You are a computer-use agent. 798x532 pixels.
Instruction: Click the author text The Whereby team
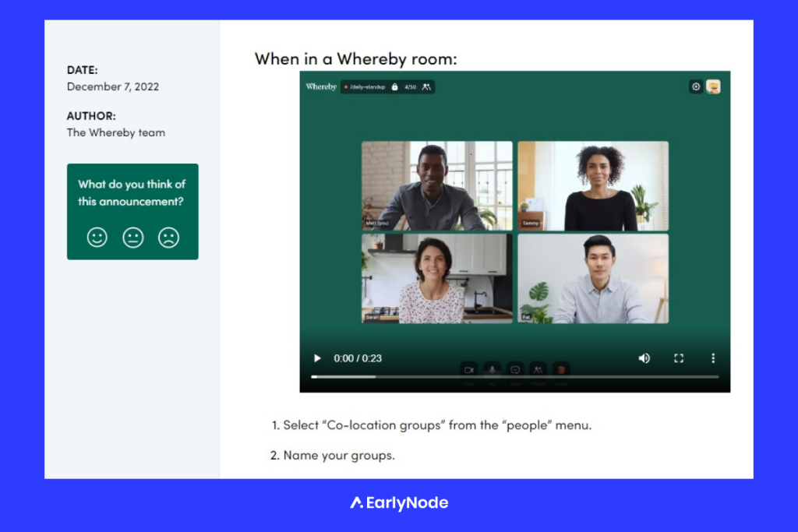(116, 132)
